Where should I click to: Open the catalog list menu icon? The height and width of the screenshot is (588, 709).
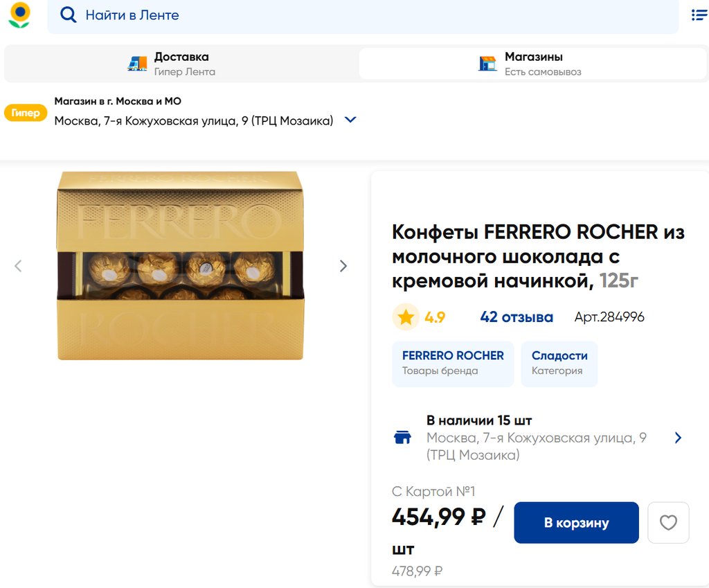(x=699, y=15)
